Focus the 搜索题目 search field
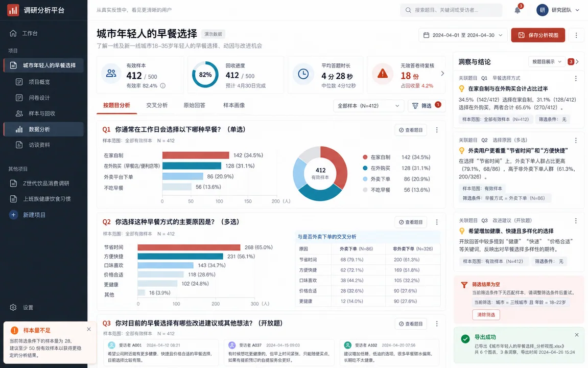Image resolution: width=588 pixels, height=368 pixels. point(451,10)
